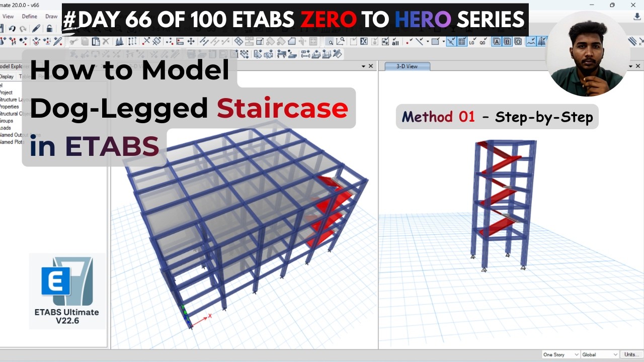Open the Define menu
The height and width of the screenshot is (362, 644).
(x=29, y=16)
